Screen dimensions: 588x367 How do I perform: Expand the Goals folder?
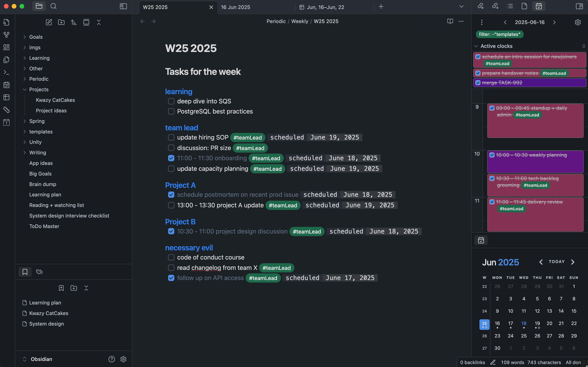[24, 37]
